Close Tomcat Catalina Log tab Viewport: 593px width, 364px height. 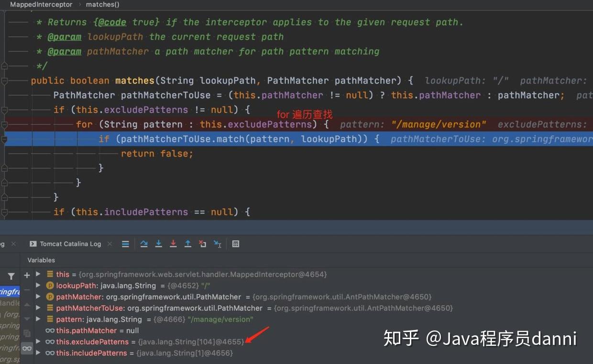[110, 244]
